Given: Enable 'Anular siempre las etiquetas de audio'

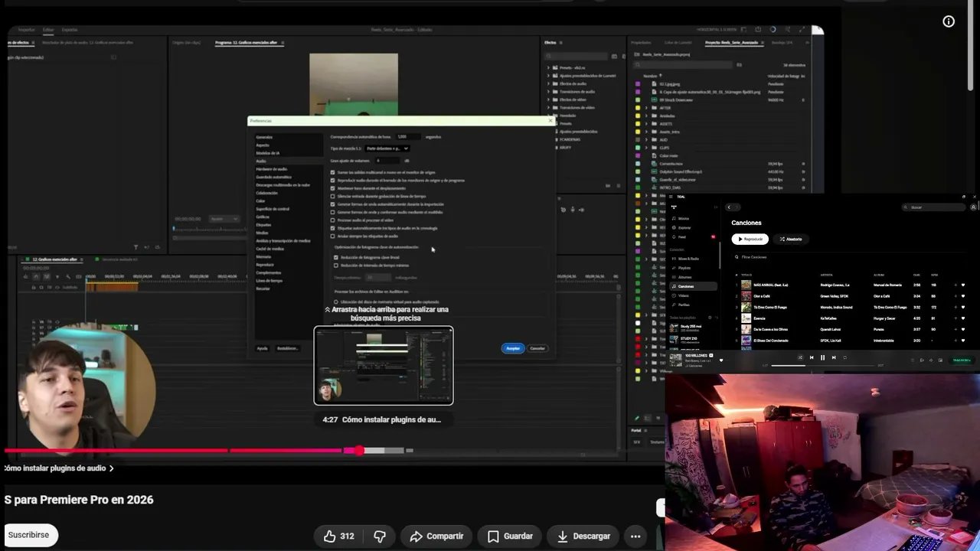Looking at the screenshot, I should click(332, 236).
